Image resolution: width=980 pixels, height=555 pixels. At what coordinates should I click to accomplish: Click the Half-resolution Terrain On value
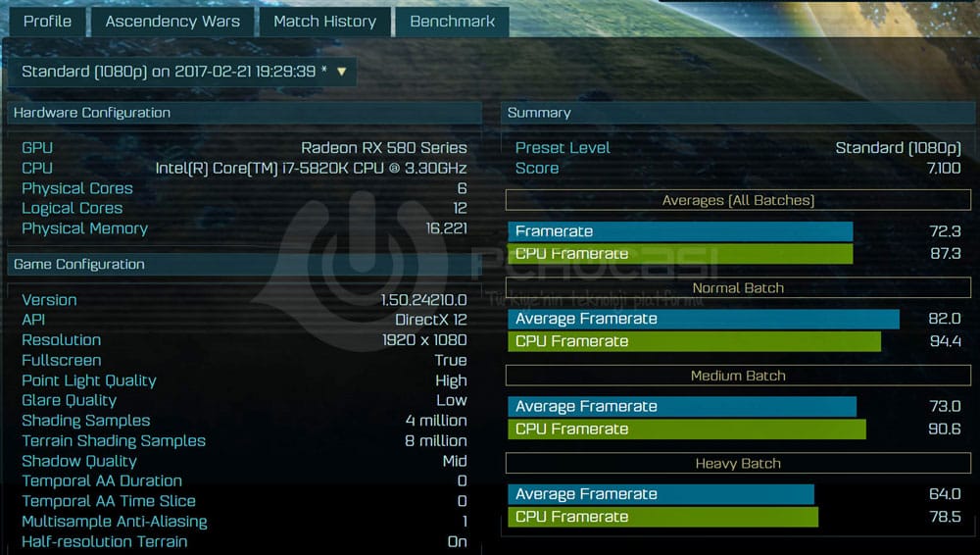click(457, 541)
